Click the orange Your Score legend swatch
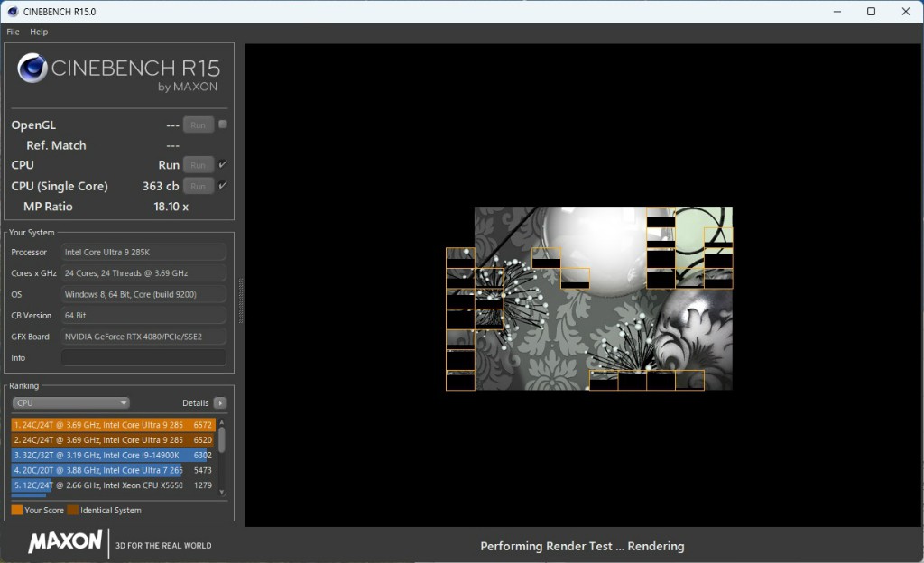This screenshot has height=563, width=924. [x=16, y=511]
